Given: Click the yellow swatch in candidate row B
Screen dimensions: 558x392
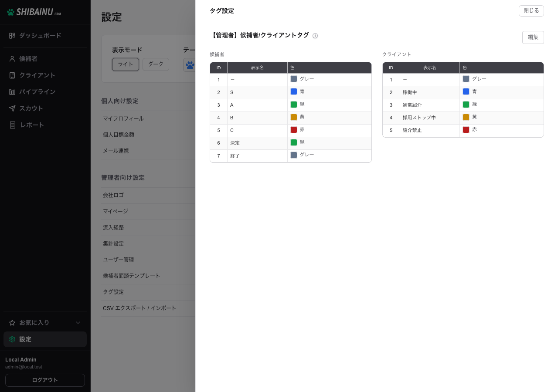Looking at the screenshot, I should click(294, 117).
